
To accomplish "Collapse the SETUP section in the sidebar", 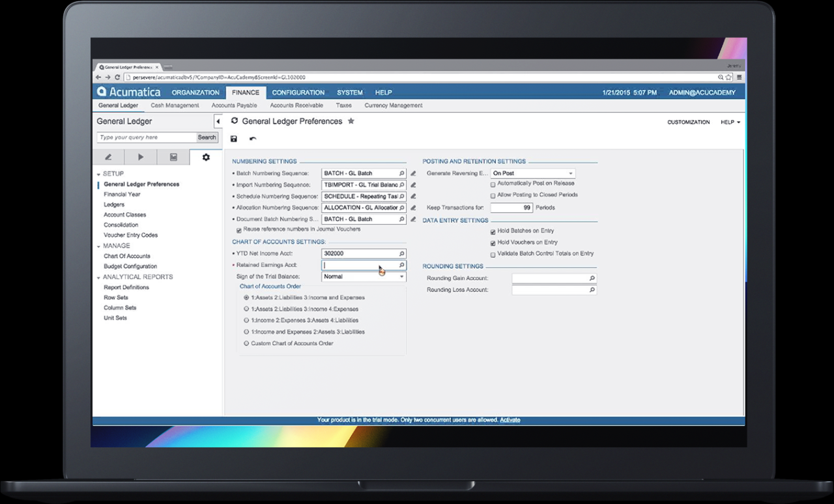I will (x=99, y=174).
